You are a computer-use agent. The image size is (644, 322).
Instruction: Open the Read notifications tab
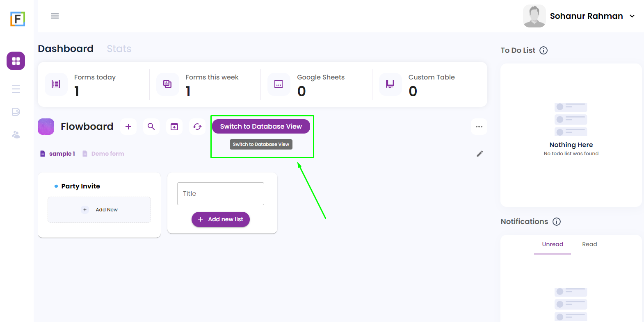(x=589, y=245)
